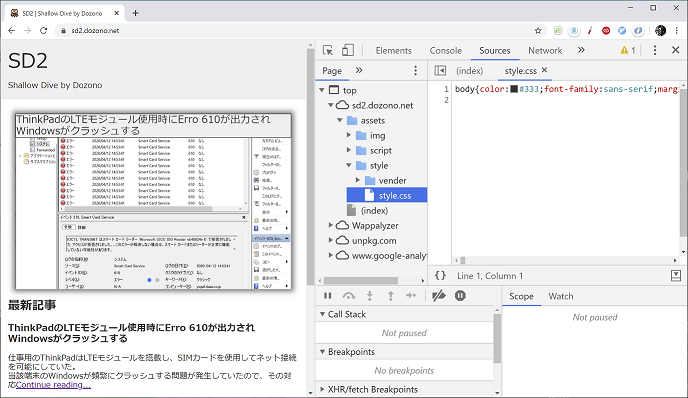Click the step icon in debugger toolbar
The image size is (688, 398).
411,295
